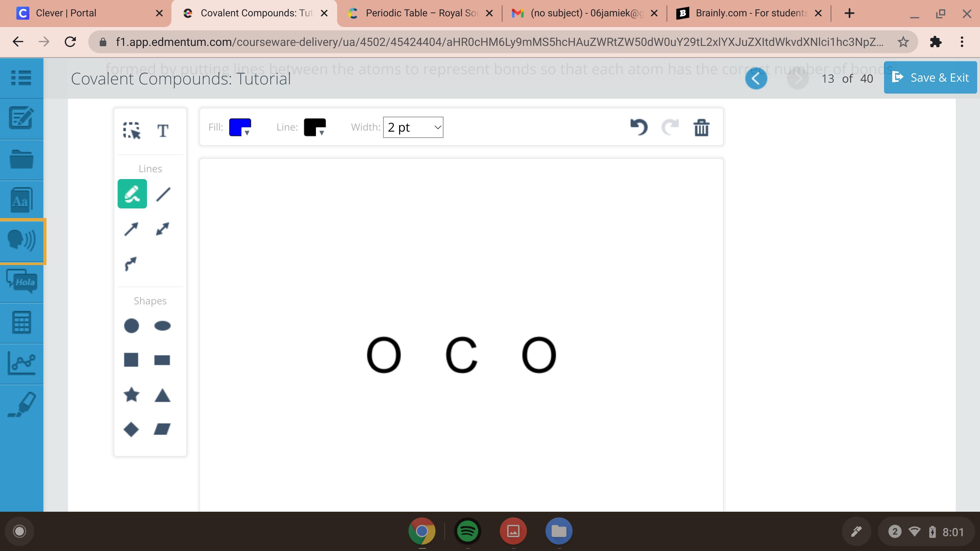Toggle the text-to-speech reader tool
The width and height of the screenshot is (980, 551).
(22, 241)
